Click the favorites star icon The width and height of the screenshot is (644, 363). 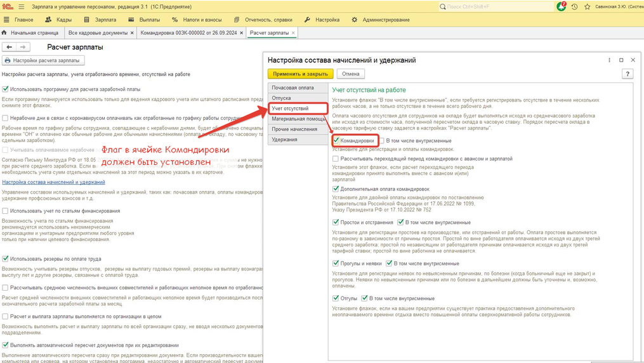point(587,6)
